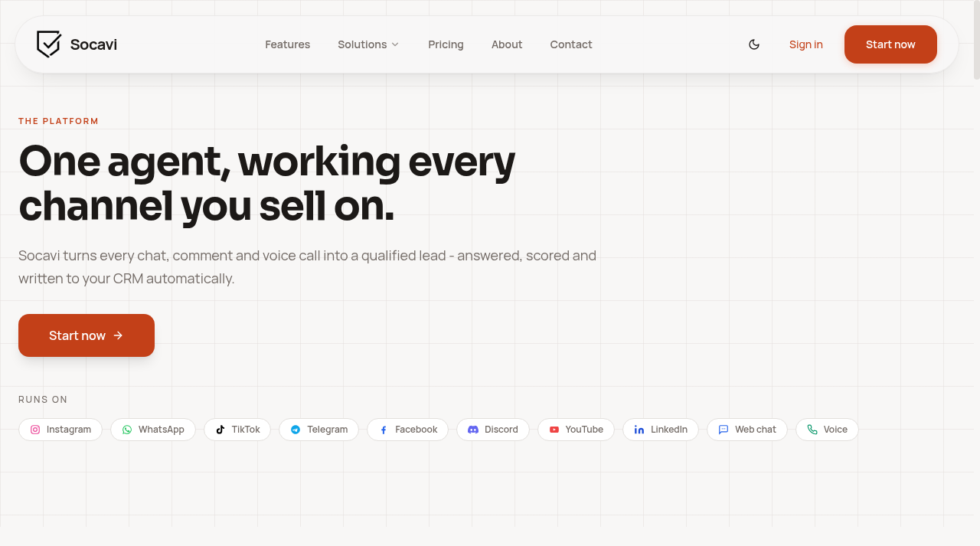Click the Discord icon in channel chips

pos(473,430)
